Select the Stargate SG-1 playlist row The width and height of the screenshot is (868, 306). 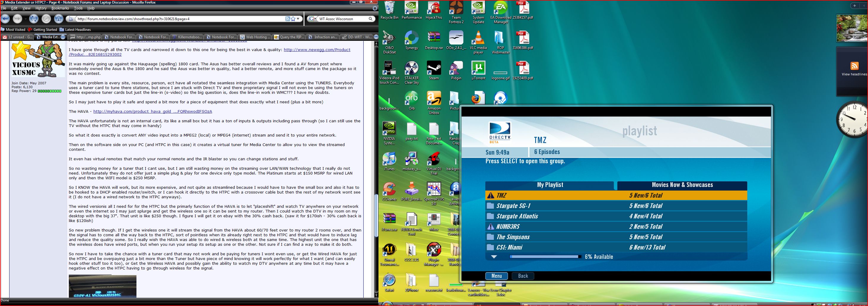pyautogui.click(x=616, y=206)
